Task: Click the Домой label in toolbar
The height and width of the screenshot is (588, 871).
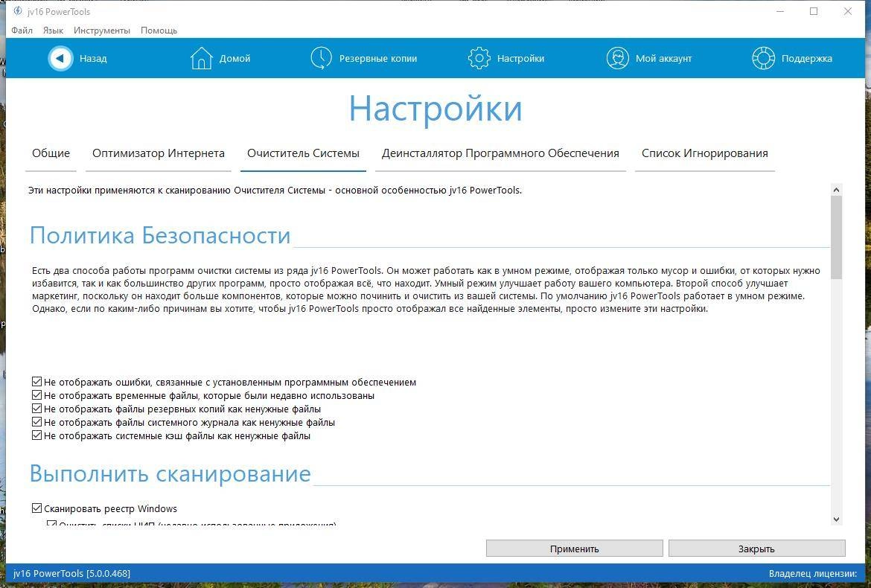Action: (x=234, y=58)
